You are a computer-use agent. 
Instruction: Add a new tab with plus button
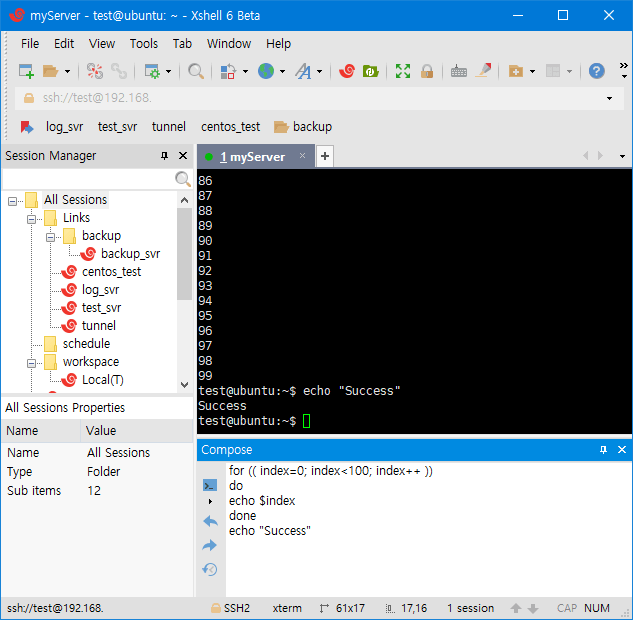(325, 157)
